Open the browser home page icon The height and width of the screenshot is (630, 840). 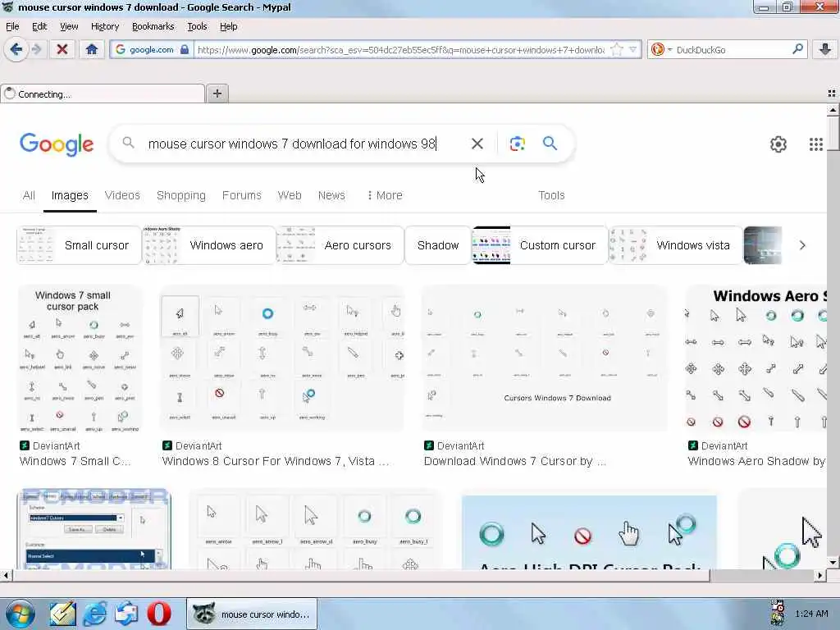click(92, 50)
